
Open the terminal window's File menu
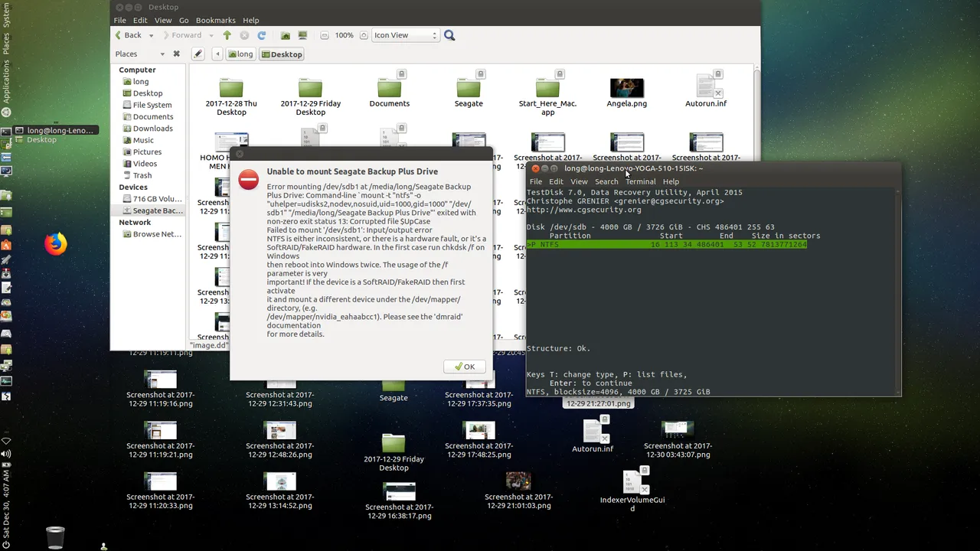point(536,181)
